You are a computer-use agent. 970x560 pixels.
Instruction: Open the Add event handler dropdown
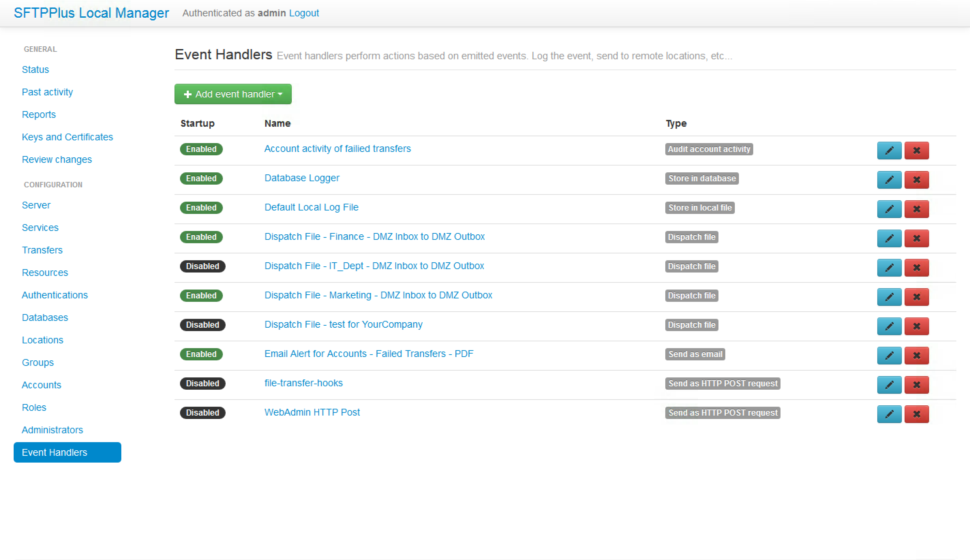click(233, 94)
